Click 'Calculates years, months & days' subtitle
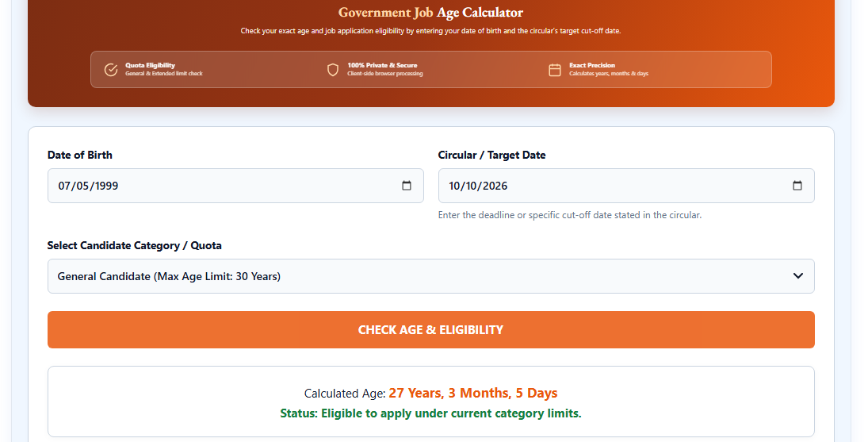This screenshot has width=868, height=442. click(x=608, y=74)
